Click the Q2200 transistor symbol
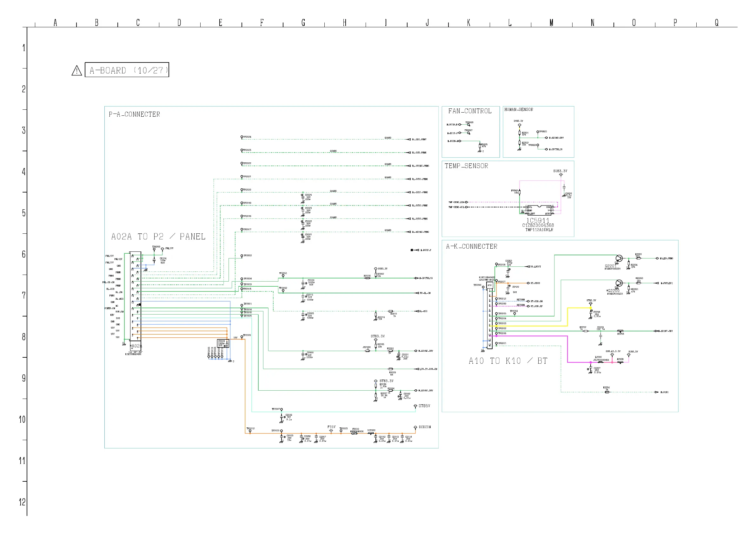Screen dimensions: 756x534 point(619,283)
